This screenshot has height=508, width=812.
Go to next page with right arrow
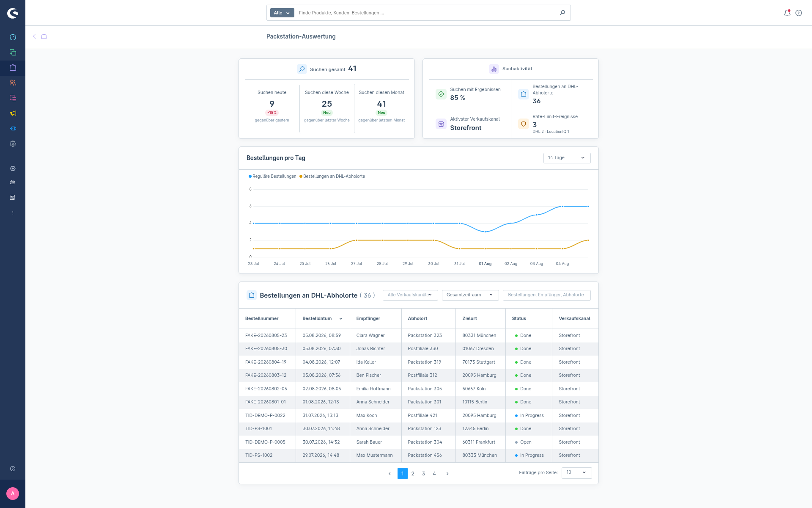[447, 474]
